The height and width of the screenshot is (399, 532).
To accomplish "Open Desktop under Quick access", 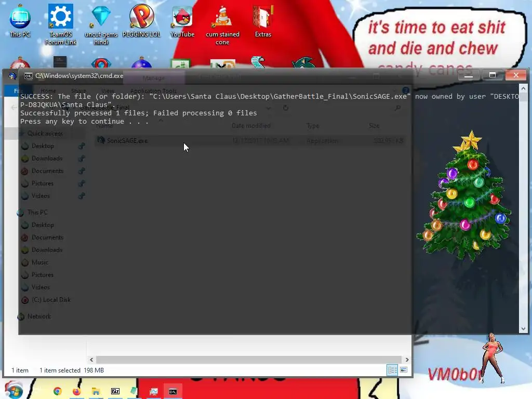I will pyautogui.click(x=43, y=146).
